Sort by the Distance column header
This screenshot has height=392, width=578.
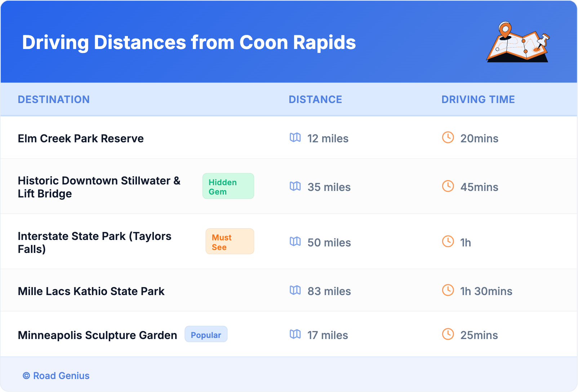click(x=315, y=99)
